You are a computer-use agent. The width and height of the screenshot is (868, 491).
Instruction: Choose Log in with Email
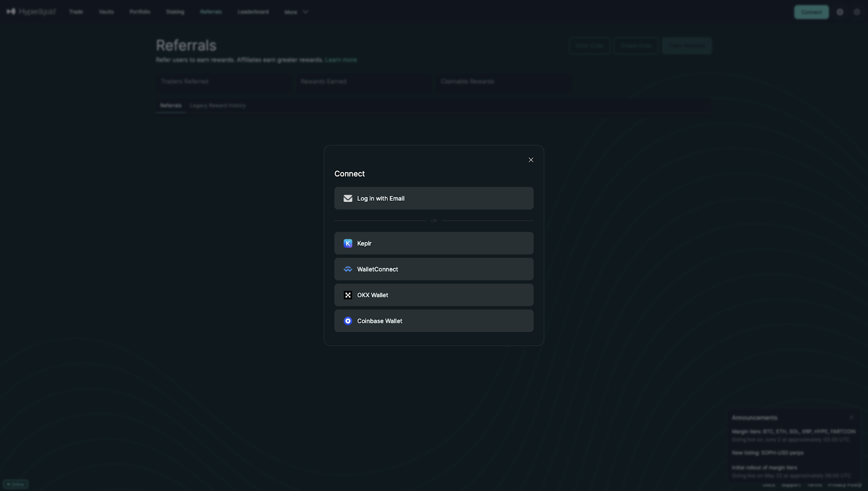[433, 198]
